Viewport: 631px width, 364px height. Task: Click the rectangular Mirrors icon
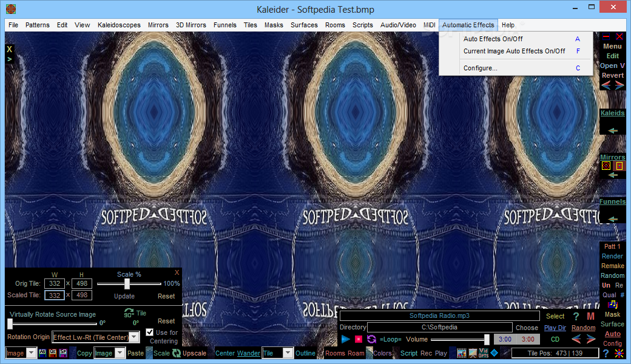coord(619,166)
